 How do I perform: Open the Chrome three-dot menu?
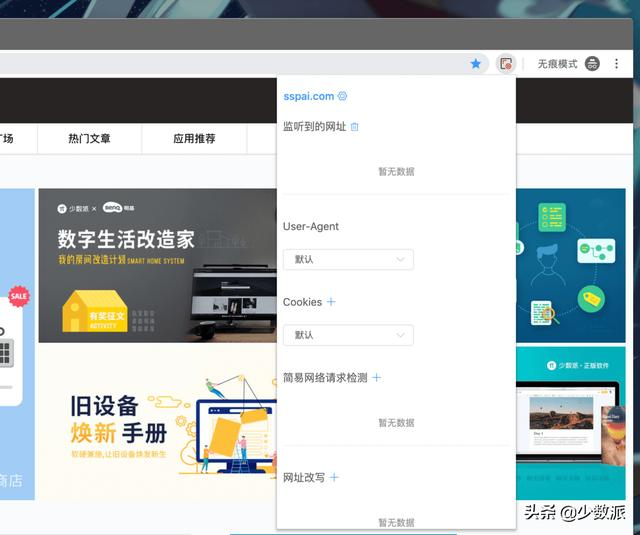click(x=616, y=64)
